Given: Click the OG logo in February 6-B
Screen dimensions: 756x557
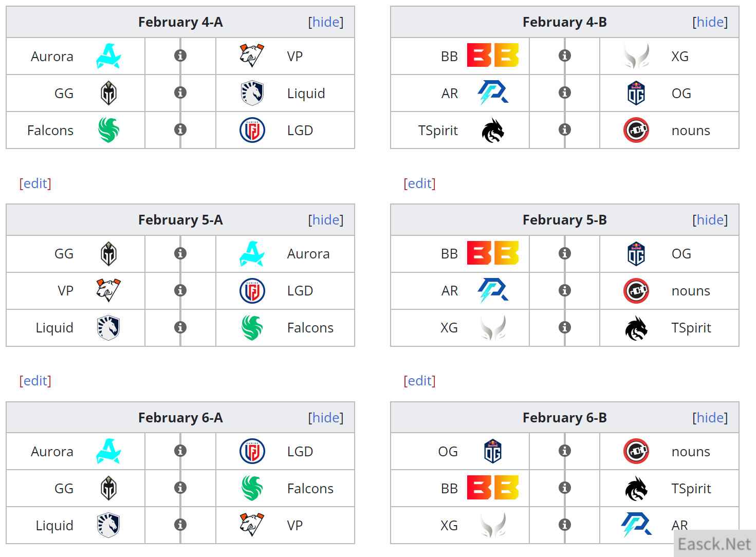Looking at the screenshot, I should pos(492,451).
